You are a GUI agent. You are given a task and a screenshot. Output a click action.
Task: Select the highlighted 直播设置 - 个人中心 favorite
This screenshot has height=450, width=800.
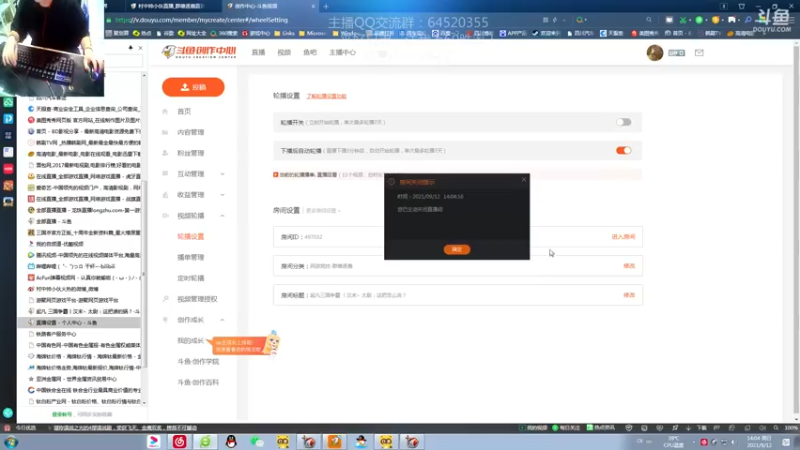pos(80,323)
